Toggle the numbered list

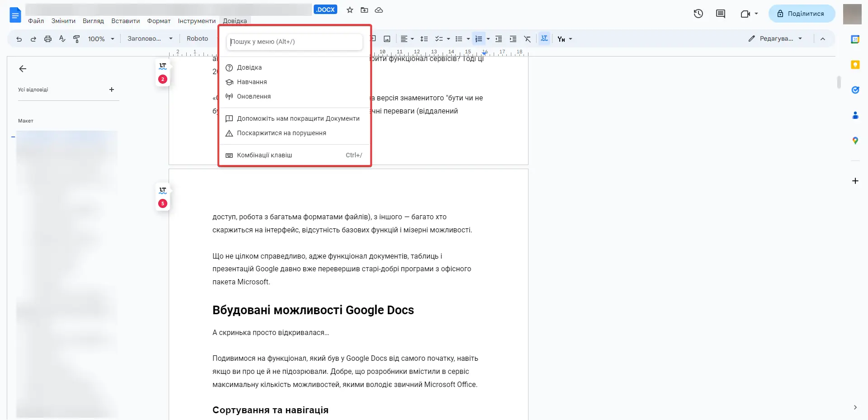click(x=479, y=39)
